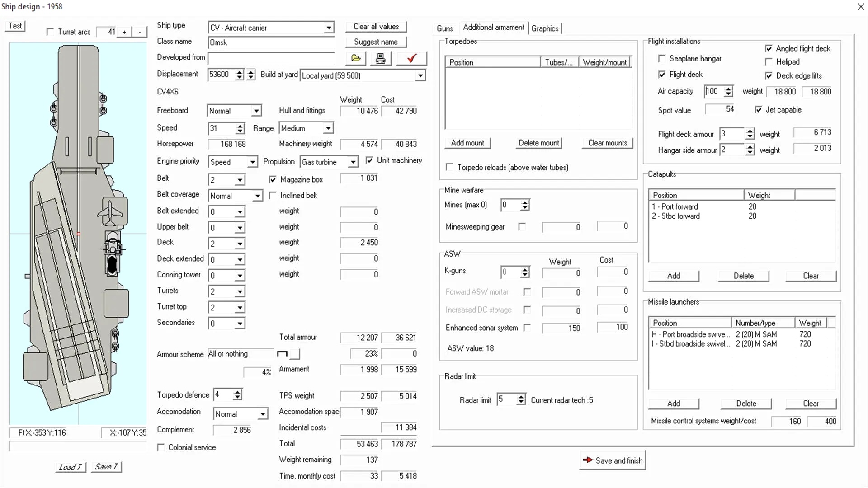
Task: Click turret arcs minus button
Action: (x=140, y=32)
